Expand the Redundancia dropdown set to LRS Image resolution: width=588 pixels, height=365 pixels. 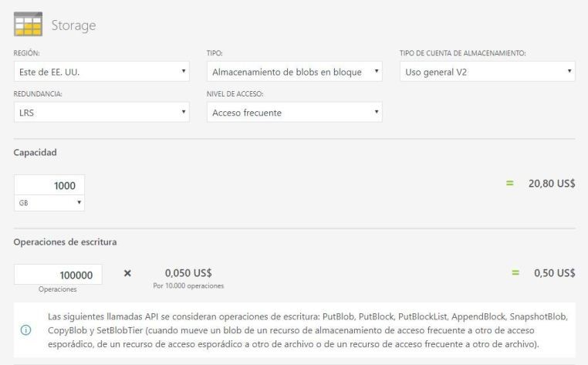[x=102, y=113]
